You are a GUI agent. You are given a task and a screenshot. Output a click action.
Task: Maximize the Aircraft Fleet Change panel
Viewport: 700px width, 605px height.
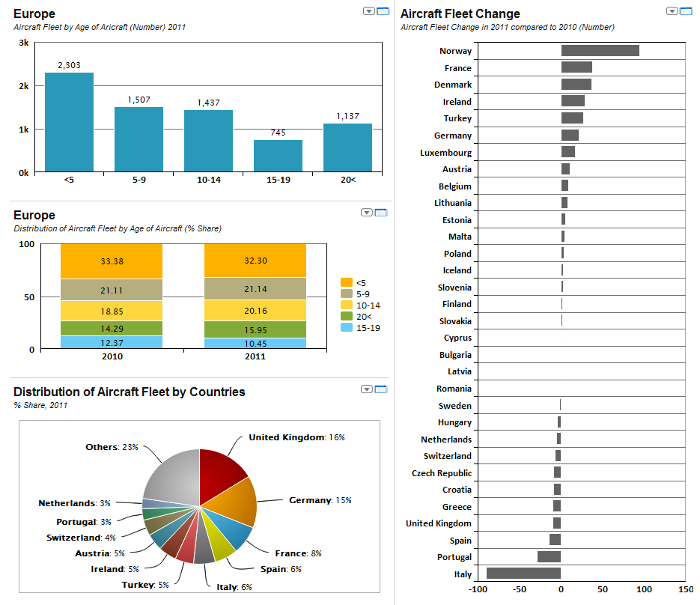tap(685, 11)
